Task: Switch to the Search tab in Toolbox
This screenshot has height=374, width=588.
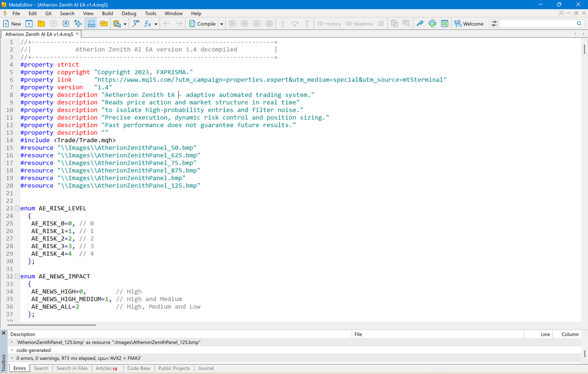Action: tap(41, 368)
